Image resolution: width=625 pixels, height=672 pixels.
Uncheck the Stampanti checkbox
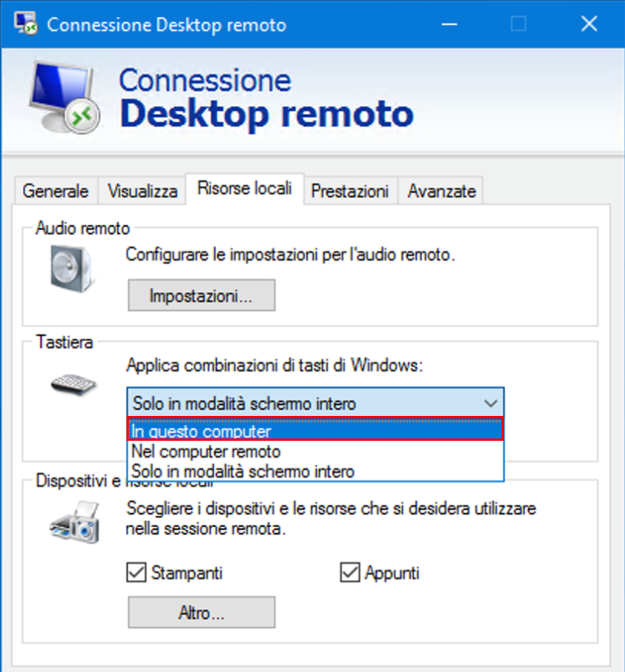[x=136, y=573]
